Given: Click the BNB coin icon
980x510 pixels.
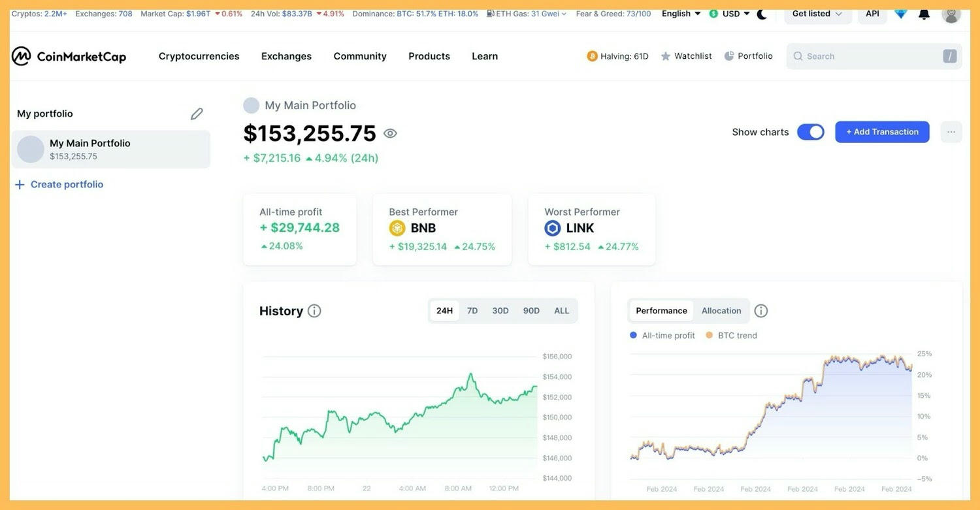Looking at the screenshot, I should coord(397,228).
